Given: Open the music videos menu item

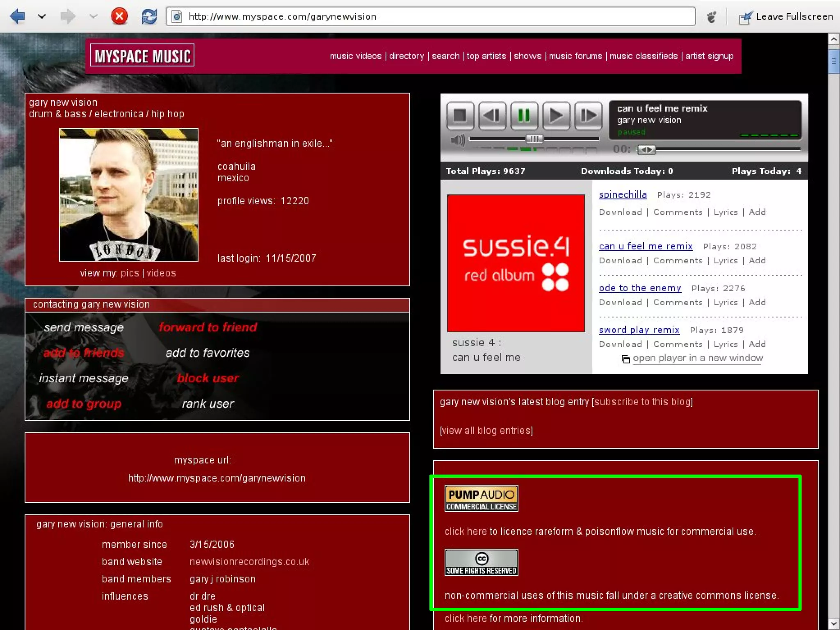Looking at the screenshot, I should coord(355,56).
